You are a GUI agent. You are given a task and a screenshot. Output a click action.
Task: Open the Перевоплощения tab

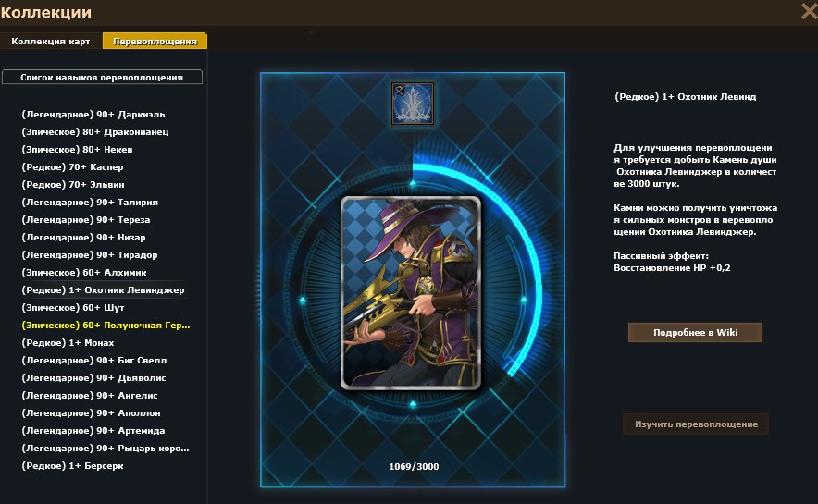click(x=155, y=42)
